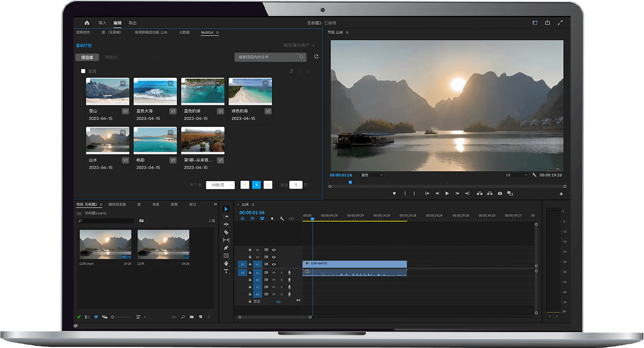Adjust Project panel thumbnail zoom slider

[x=122, y=317]
